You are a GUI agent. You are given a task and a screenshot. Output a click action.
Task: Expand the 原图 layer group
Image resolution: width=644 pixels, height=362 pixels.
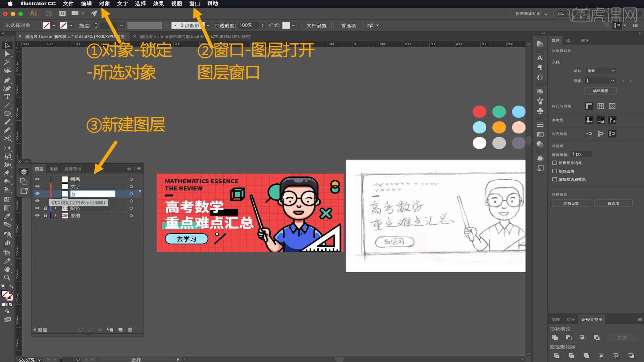tap(55, 215)
